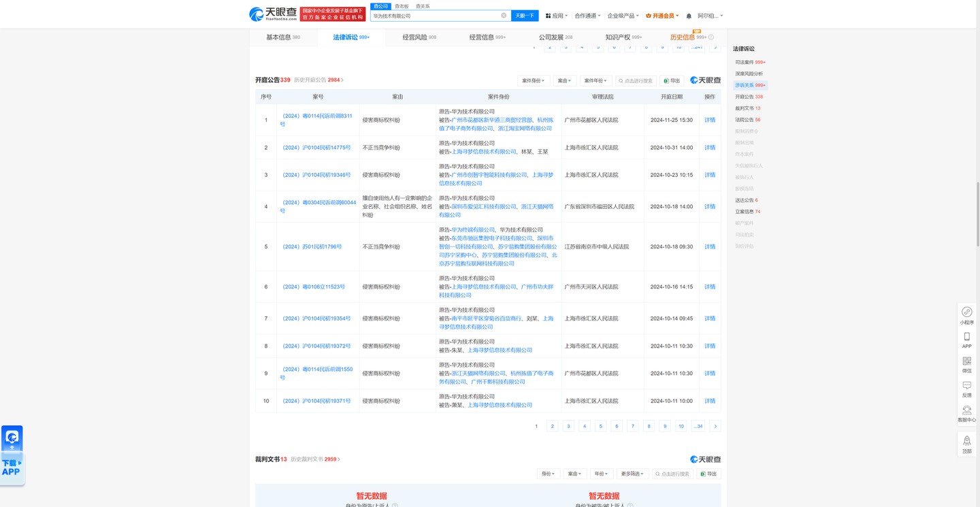This screenshot has height=507, width=980.
Task: Click the 天眼查 logo in header
Action: (273, 14)
